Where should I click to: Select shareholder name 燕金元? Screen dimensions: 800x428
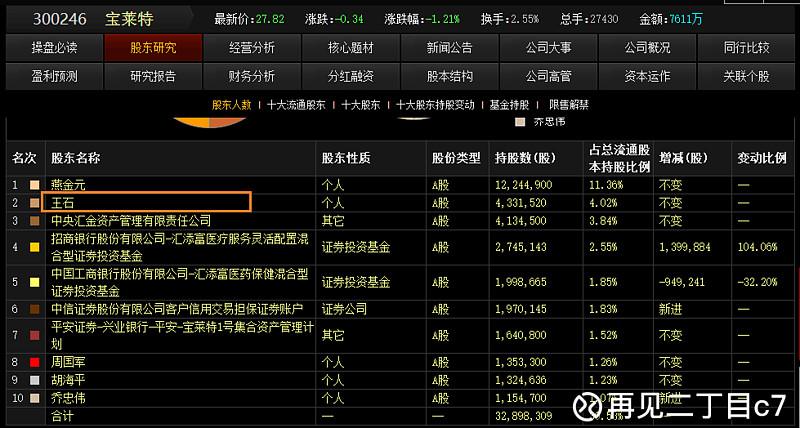click(x=68, y=185)
